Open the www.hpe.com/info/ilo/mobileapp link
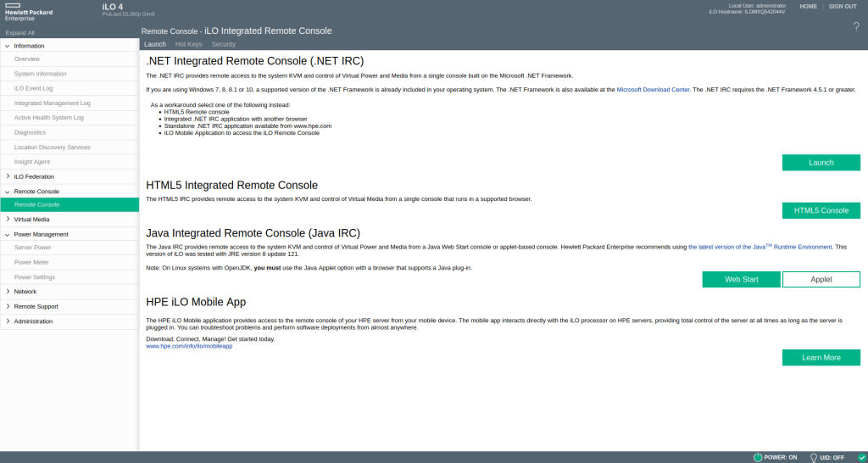868x463 pixels. tap(189, 346)
